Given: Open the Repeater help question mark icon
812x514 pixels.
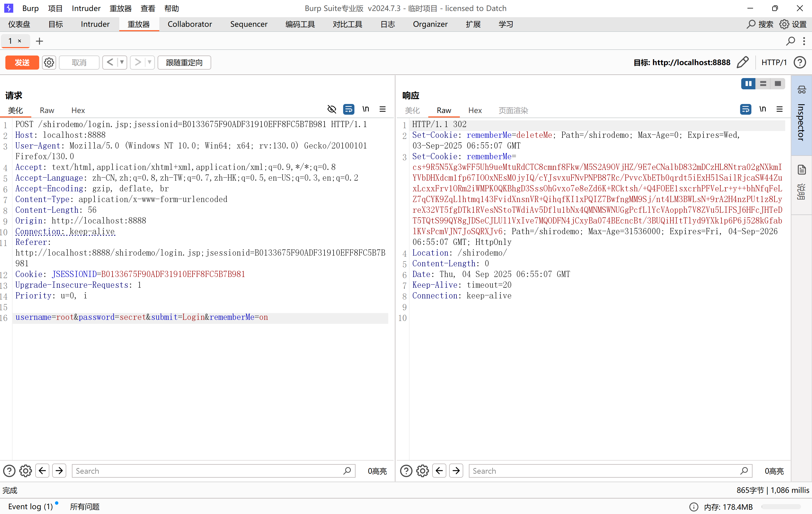Looking at the screenshot, I should (x=800, y=62).
